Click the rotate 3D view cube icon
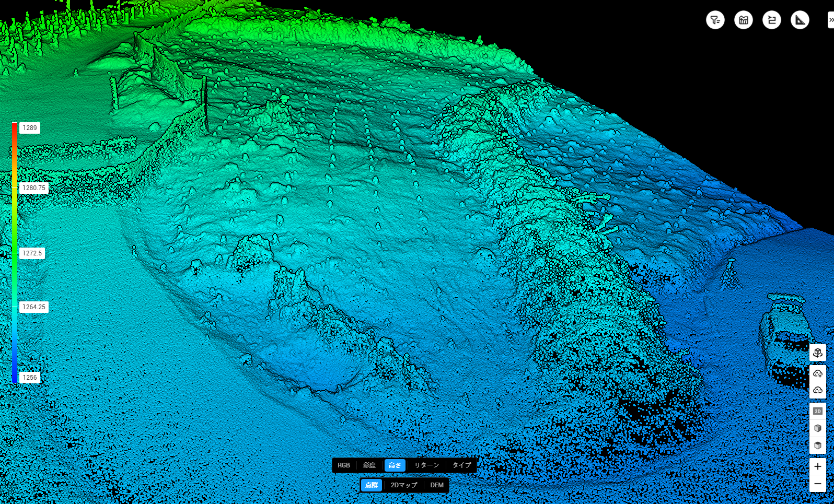The width and height of the screenshot is (834, 504). coord(817,353)
